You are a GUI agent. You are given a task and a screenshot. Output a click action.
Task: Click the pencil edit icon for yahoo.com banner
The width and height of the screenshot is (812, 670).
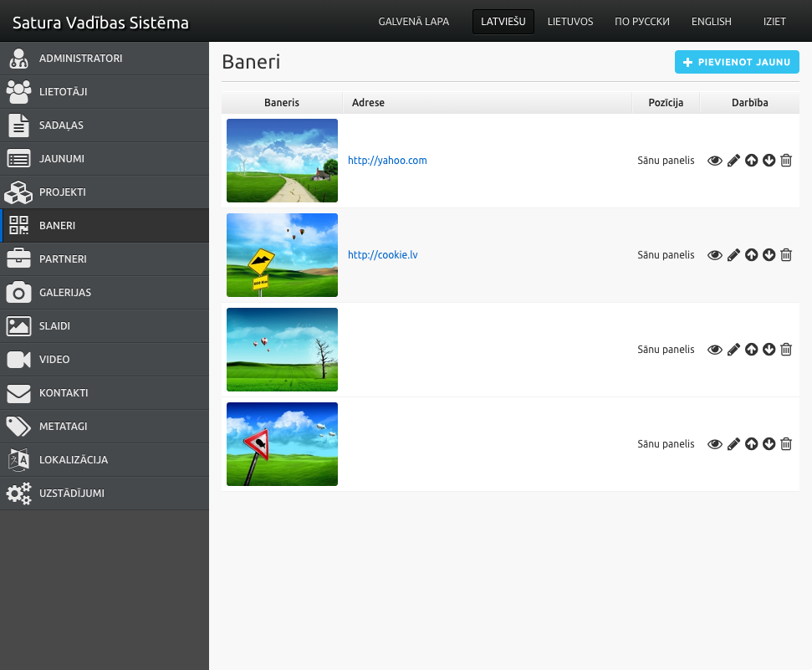coord(733,161)
